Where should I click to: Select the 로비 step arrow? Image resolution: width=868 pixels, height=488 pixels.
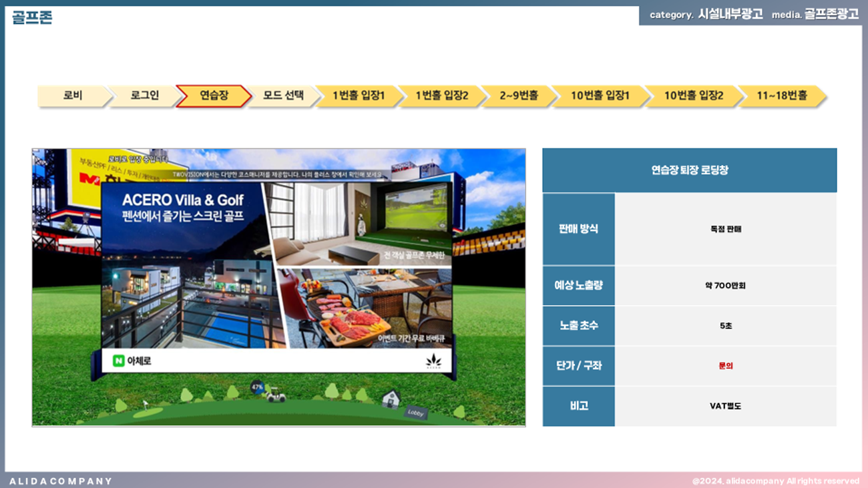pyautogui.click(x=73, y=95)
